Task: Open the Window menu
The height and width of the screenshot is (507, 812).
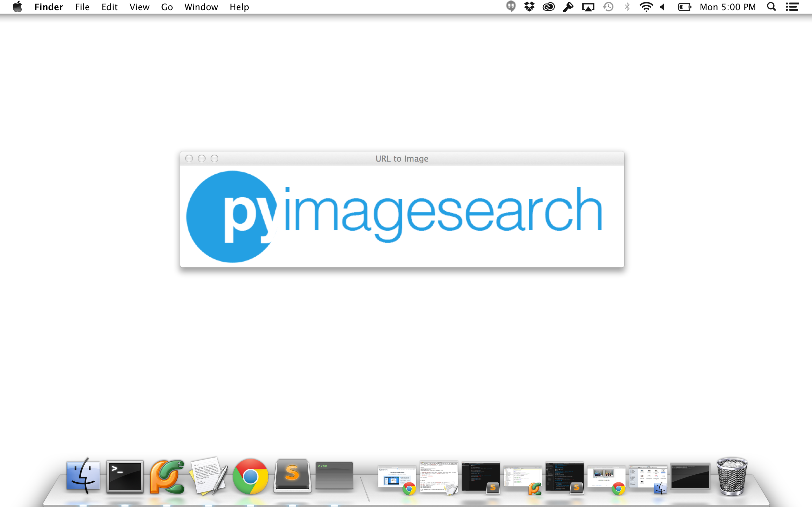Action: pos(201,7)
